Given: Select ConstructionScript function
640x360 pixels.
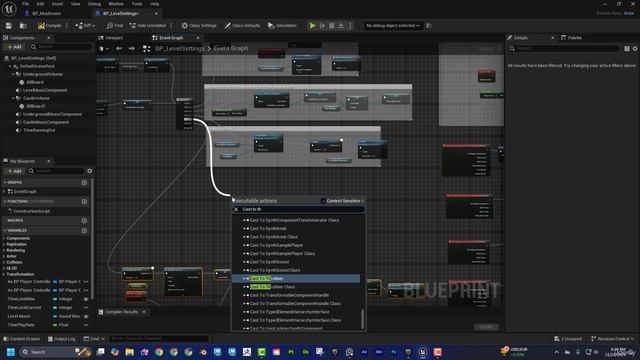Looking at the screenshot, I should [x=32, y=211].
